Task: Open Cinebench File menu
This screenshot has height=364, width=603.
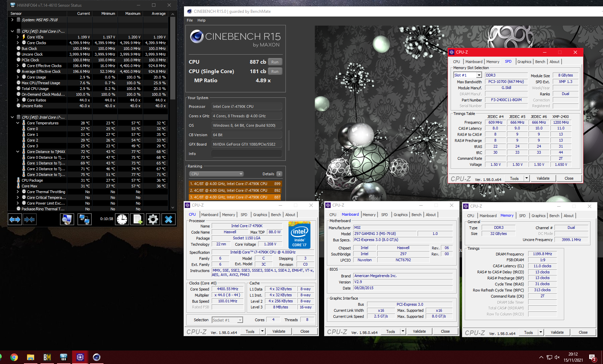Action: (x=190, y=20)
